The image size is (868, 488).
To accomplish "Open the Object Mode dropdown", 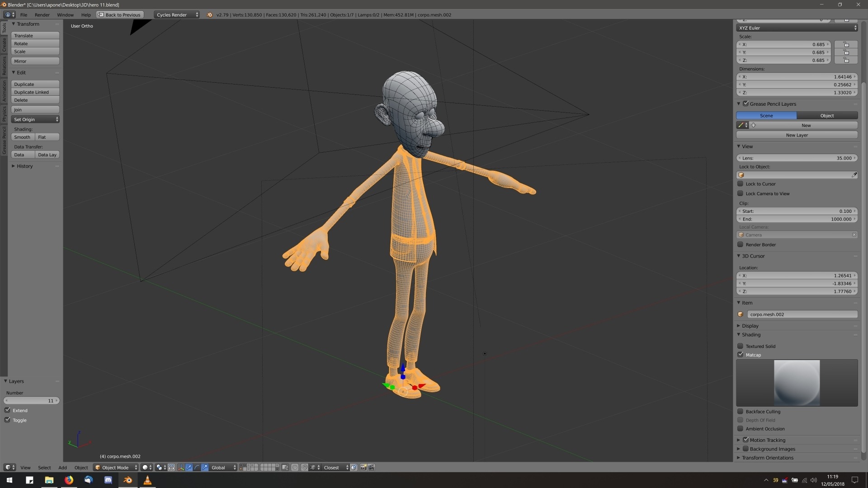I will tap(116, 468).
